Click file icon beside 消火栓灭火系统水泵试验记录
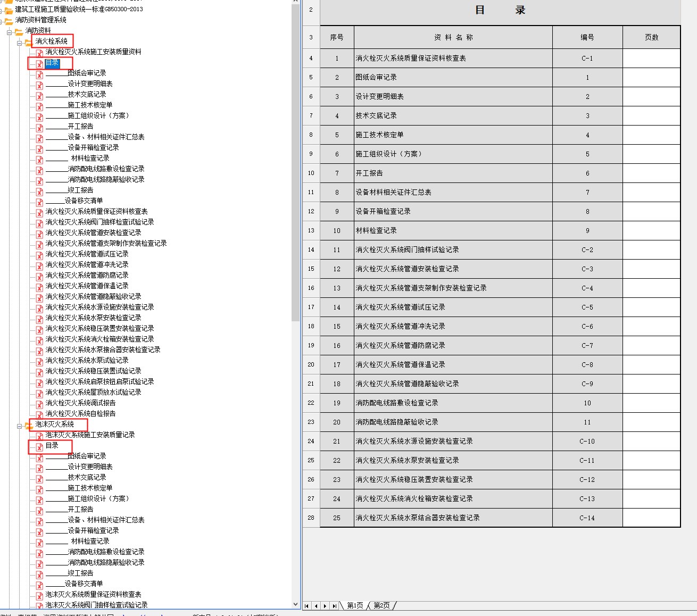This screenshot has height=616, width=697. click(x=39, y=361)
